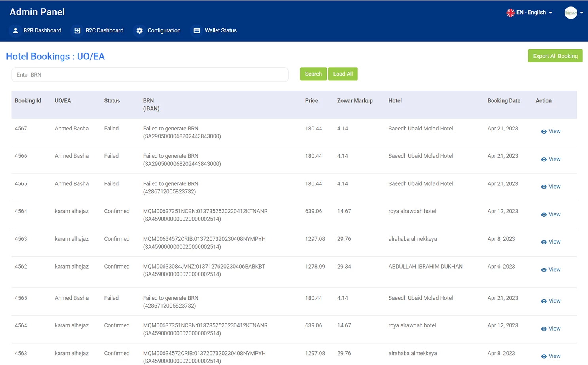Click the profile avatar in the top right corner

coord(571,12)
